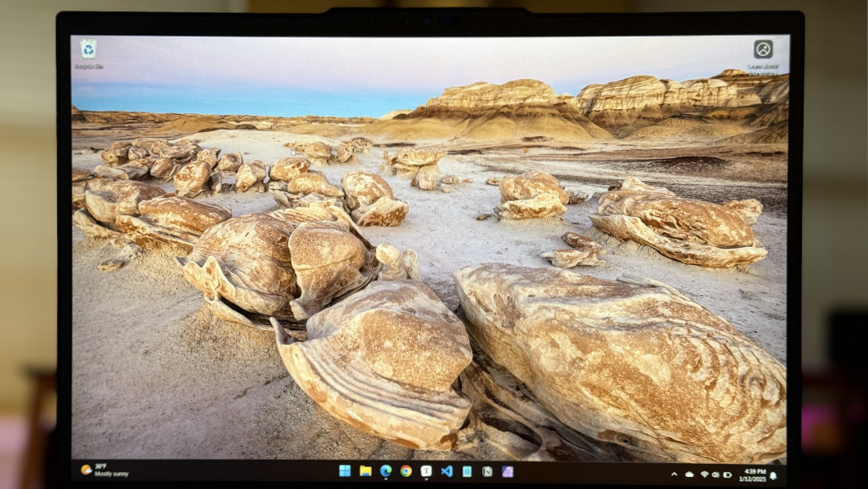This screenshot has width=868, height=489.
Task: Open the OneDrive cloud tray icon
Action: coord(689,474)
